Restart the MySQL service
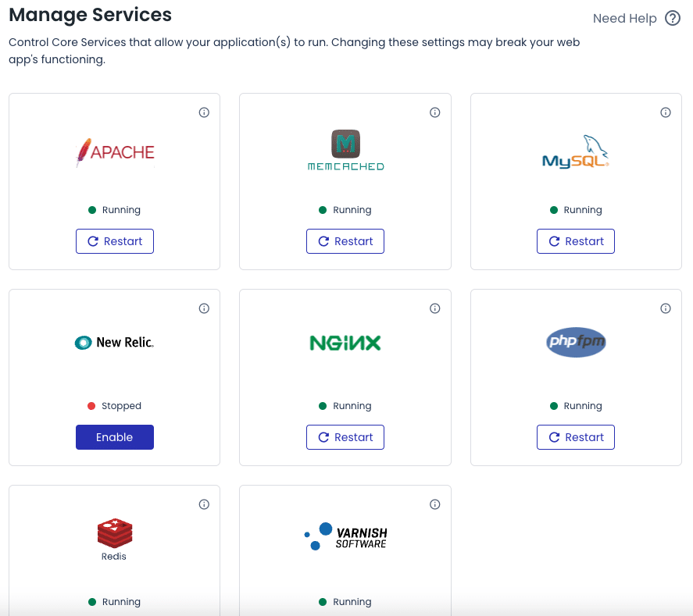 576,241
